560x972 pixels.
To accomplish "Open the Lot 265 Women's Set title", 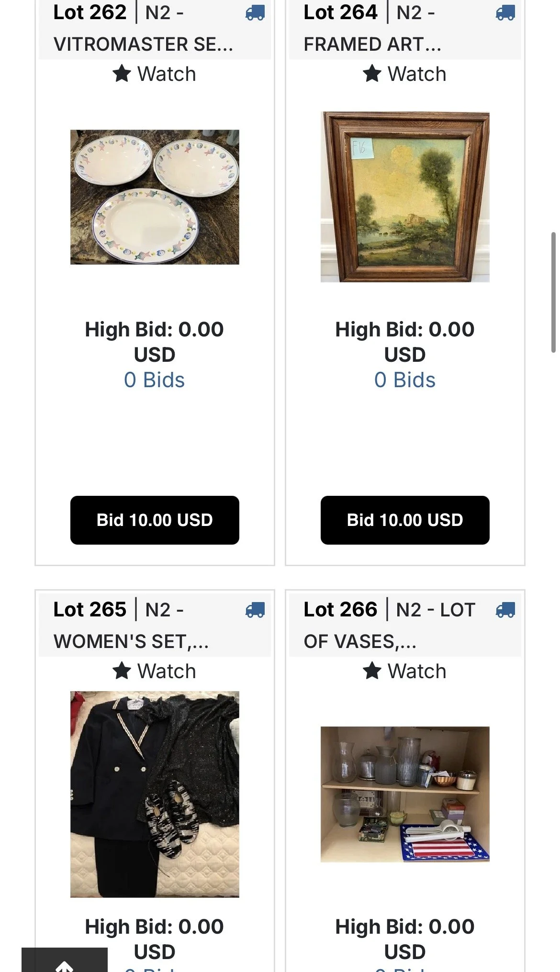I will click(132, 625).
